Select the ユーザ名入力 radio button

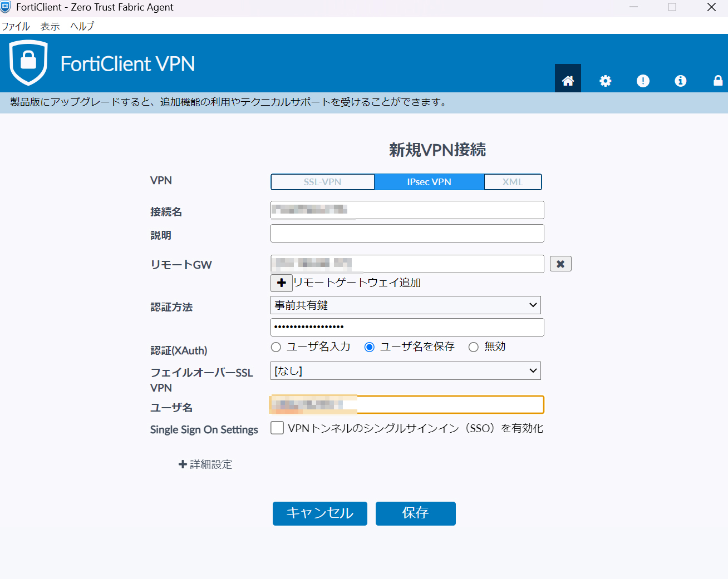click(x=276, y=347)
